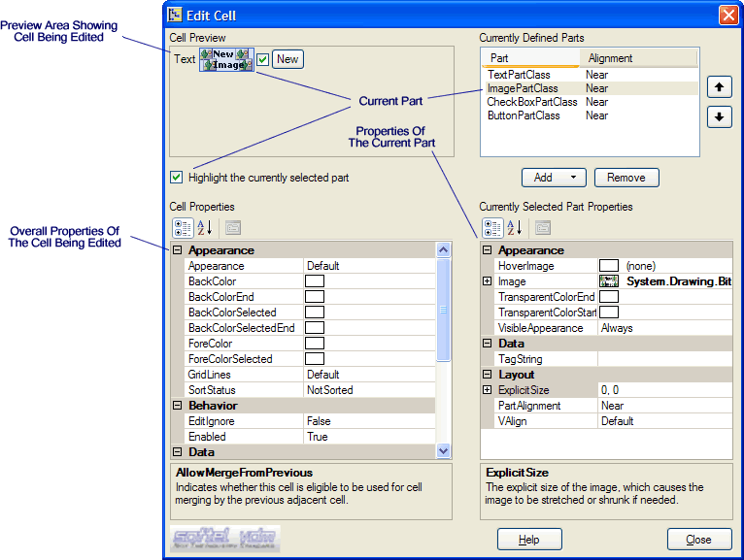Select ButtonPartClass in defined parts list

(524, 115)
